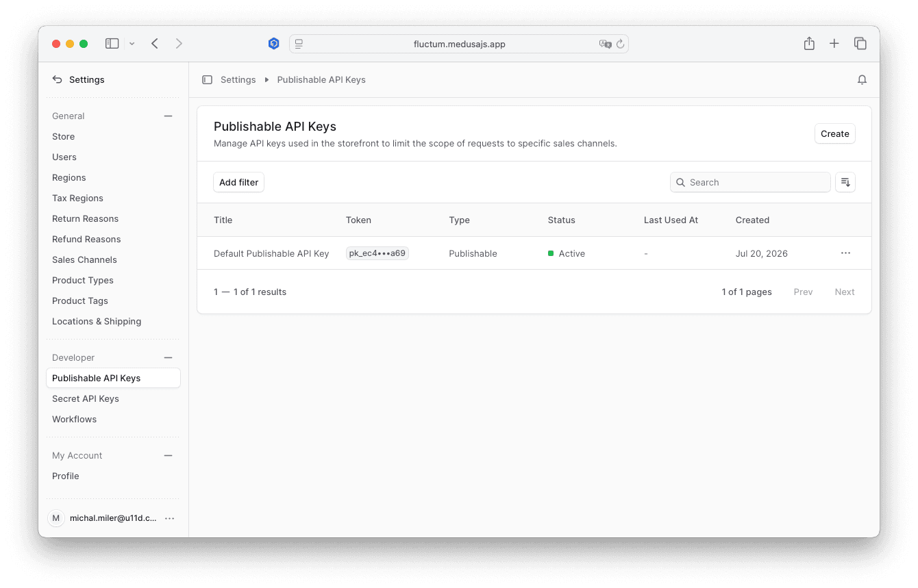Focus the Search input field

(750, 182)
